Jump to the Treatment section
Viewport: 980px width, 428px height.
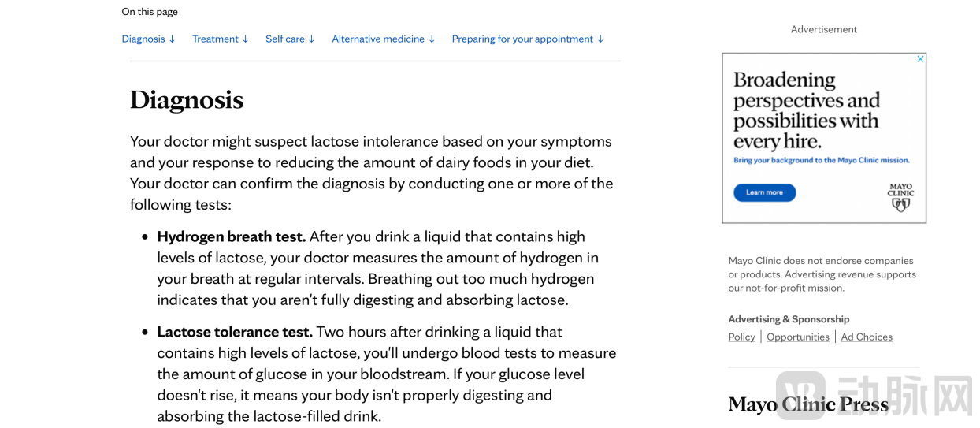point(215,39)
